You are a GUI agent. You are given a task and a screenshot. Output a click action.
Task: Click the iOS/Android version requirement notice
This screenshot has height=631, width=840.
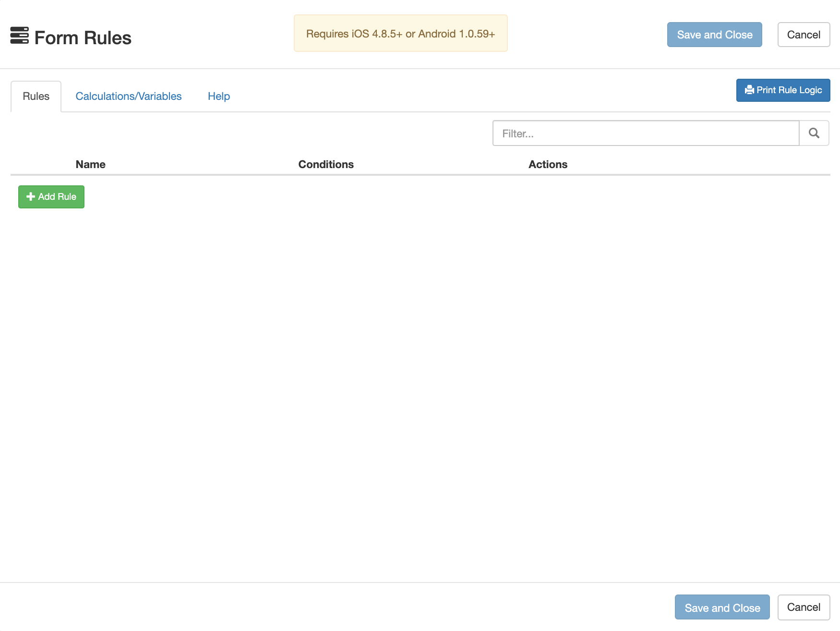(x=400, y=34)
